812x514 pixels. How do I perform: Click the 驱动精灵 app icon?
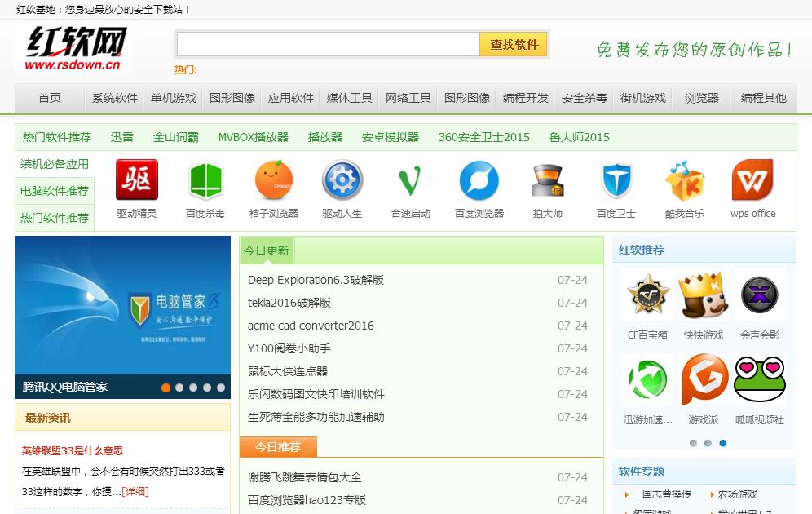tap(136, 180)
